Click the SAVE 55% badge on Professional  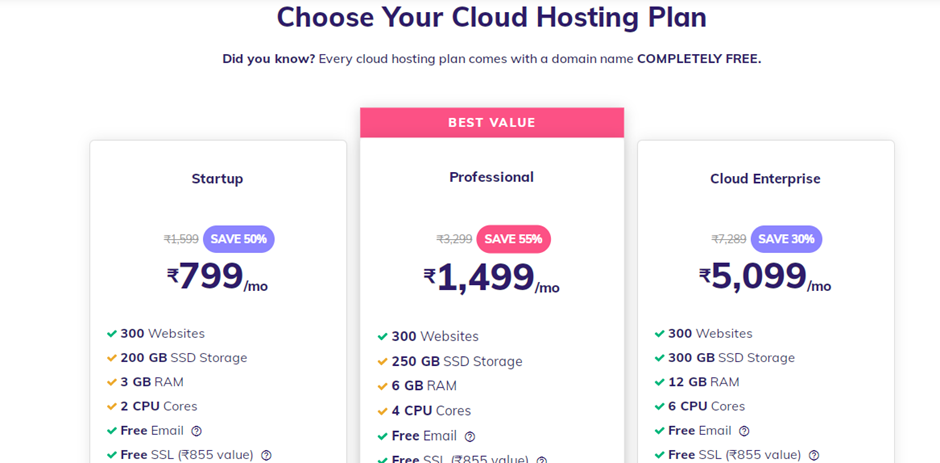pyautogui.click(x=513, y=239)
